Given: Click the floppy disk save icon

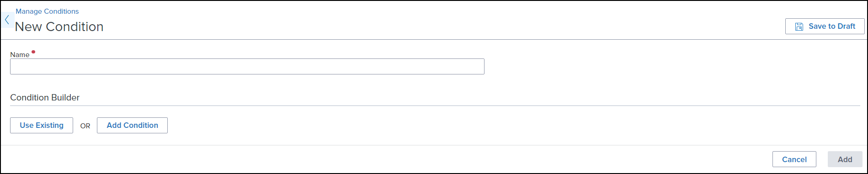Looking at the screenshot, I should [x=799, y=26].
